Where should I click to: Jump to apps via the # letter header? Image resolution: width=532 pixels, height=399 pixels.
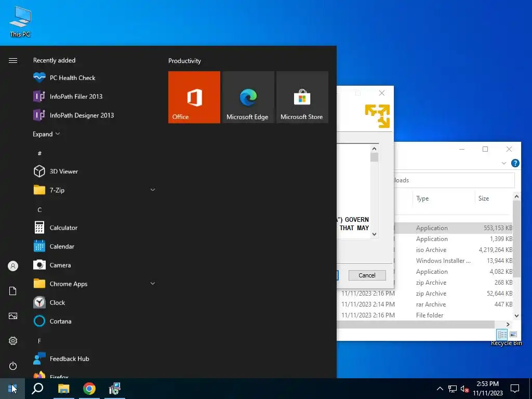point(39,153)
